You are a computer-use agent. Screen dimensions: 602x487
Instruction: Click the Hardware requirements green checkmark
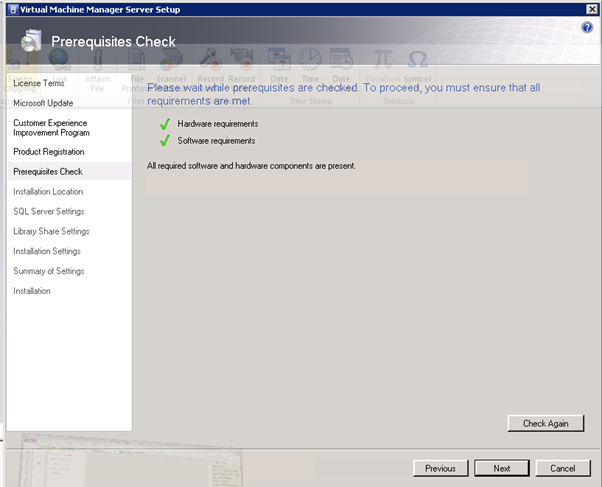coord(165,124)
